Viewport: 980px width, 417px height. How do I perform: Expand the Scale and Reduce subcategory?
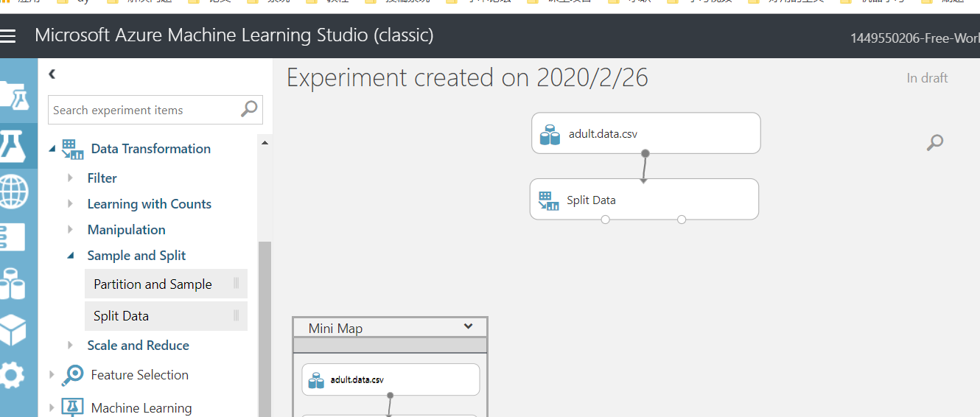coord(70,345)
